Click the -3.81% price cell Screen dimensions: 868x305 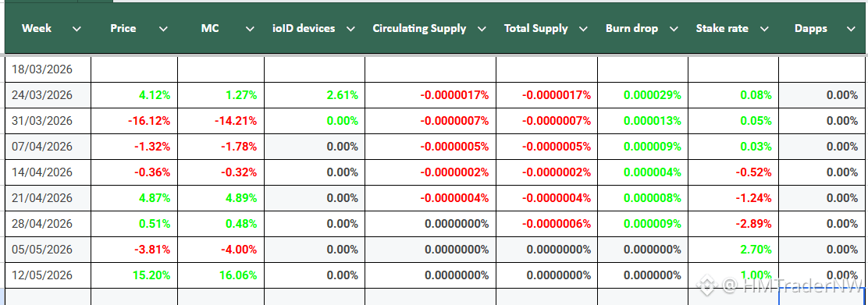[x=134, y=250]
